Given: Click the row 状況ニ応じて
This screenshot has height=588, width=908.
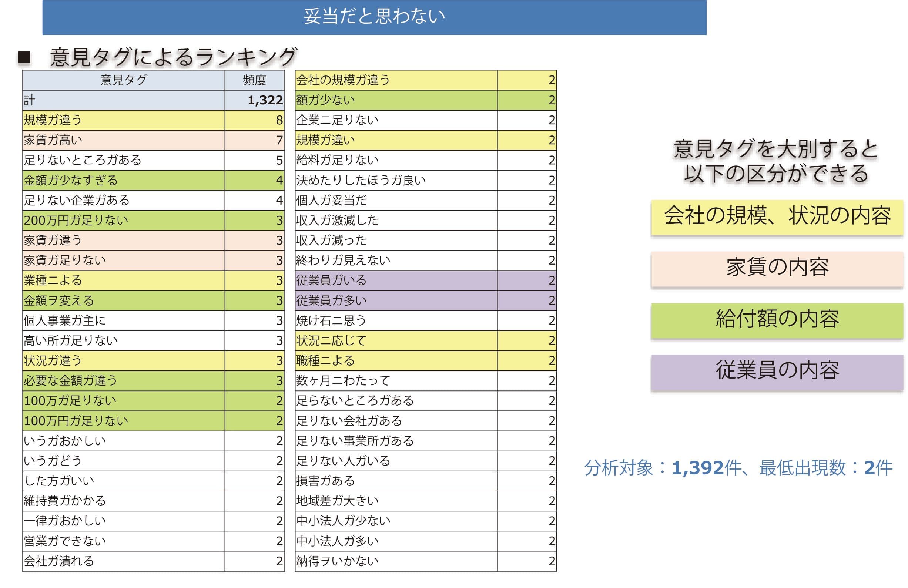Looking at the screenshot, I should coord(426,340).
